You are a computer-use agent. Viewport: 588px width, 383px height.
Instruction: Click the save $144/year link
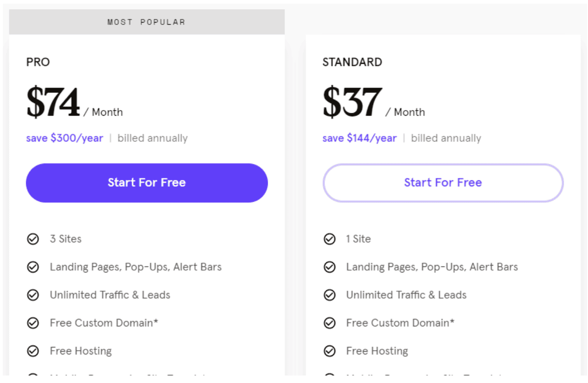(x=360, y=139)
